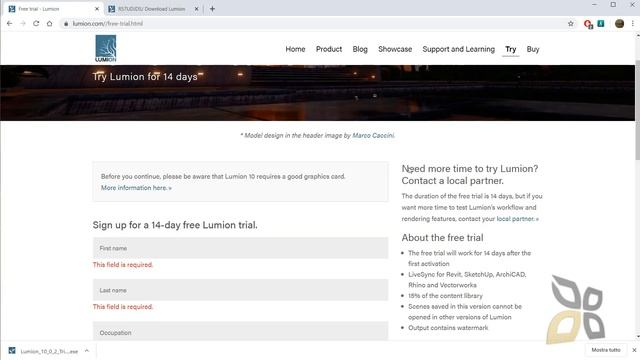Click the red extension icon in toolbar
The width and height of the screenshot is (640, 360).
(x=588, y=24)
